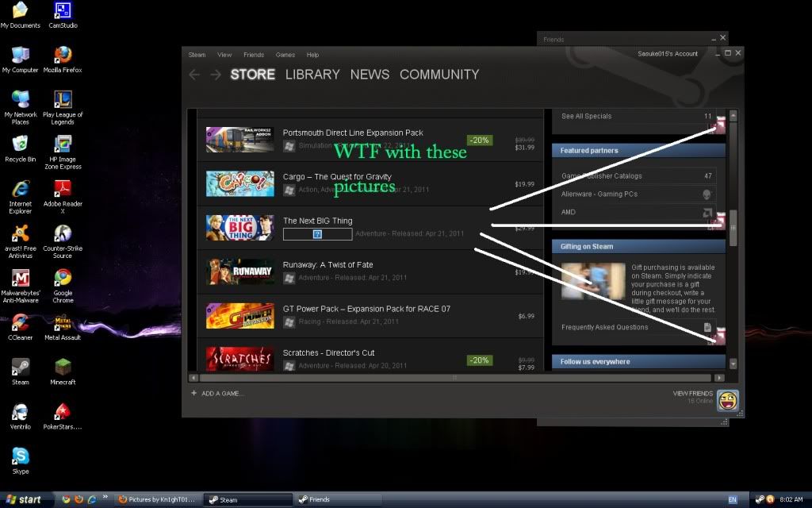Switch to the LIBRARY tab

click(x=312, y=75)
